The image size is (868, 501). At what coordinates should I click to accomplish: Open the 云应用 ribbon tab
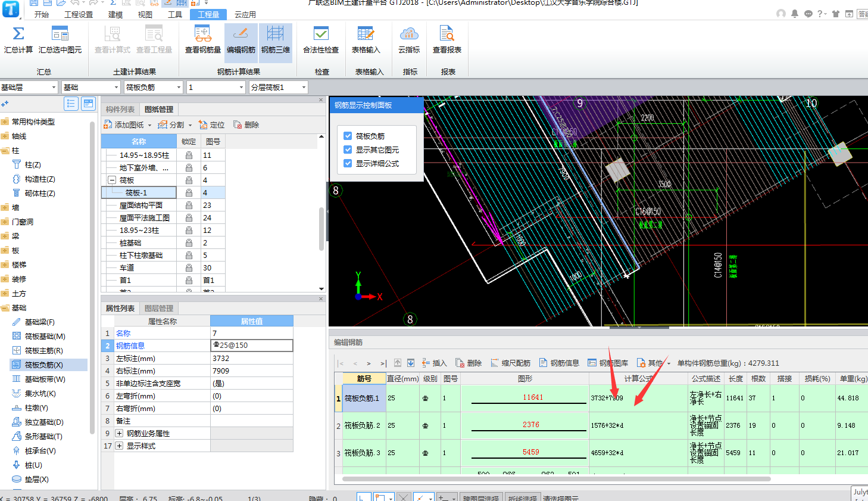tap(245, 14)
